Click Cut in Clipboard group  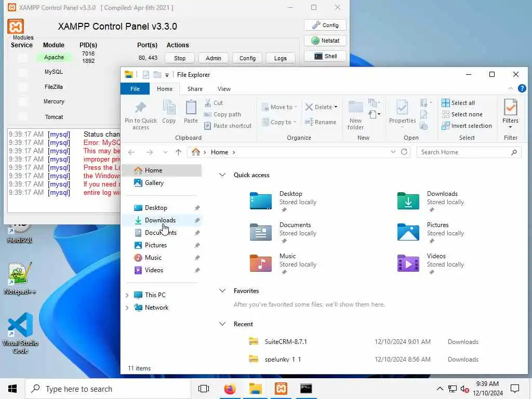[214, 103]
